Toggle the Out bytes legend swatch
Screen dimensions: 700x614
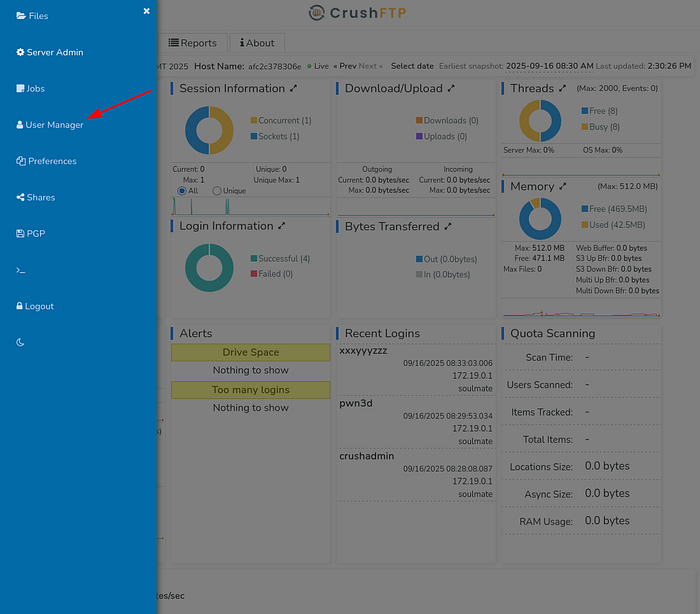(419, 259)
